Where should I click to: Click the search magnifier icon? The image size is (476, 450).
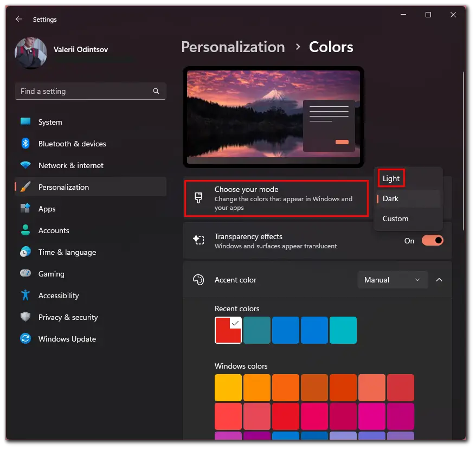point(156,91)
